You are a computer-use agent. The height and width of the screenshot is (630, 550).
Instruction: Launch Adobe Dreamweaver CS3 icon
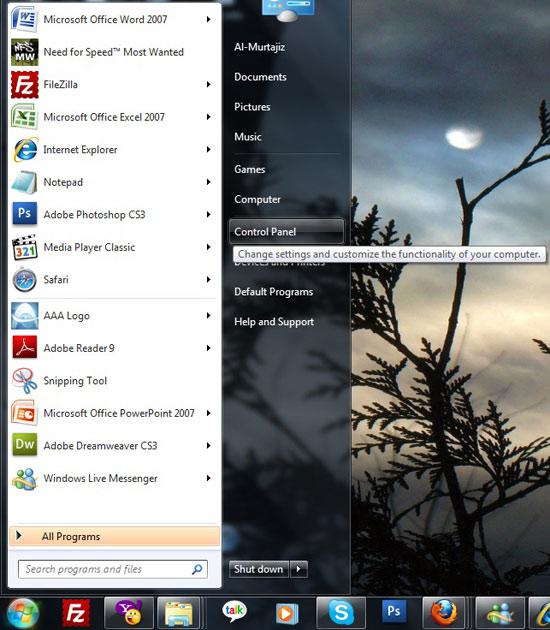[25, 445]
